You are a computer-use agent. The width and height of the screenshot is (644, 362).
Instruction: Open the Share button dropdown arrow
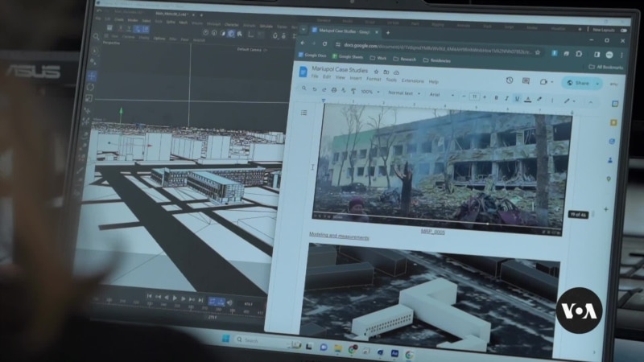point(597,84)
